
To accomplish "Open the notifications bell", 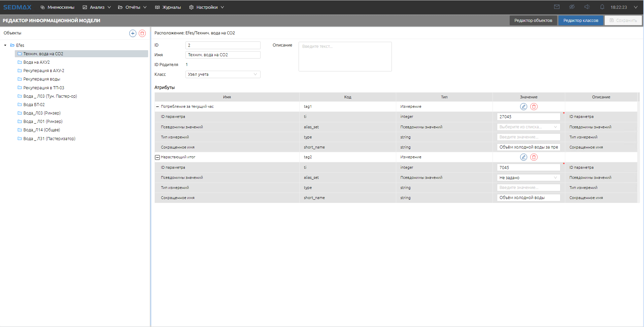I will 602,7.
